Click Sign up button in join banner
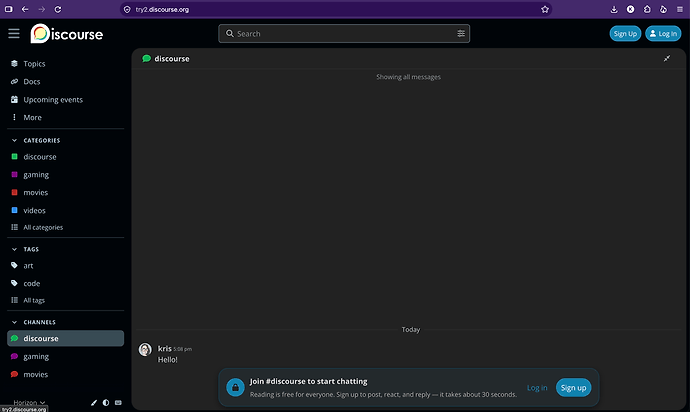690x412 pixels. click(x=573, y=388)
